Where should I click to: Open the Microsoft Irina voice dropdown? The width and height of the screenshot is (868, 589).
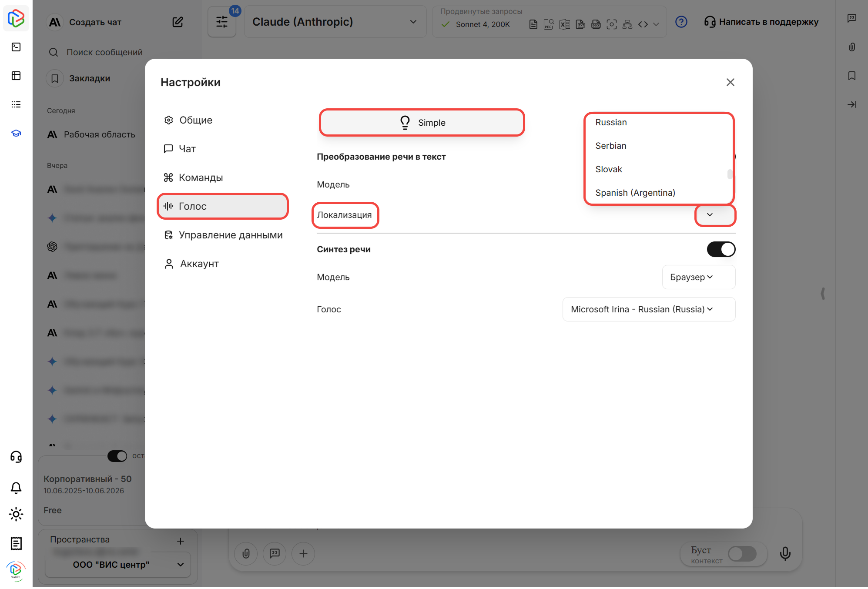coord(649,309)
